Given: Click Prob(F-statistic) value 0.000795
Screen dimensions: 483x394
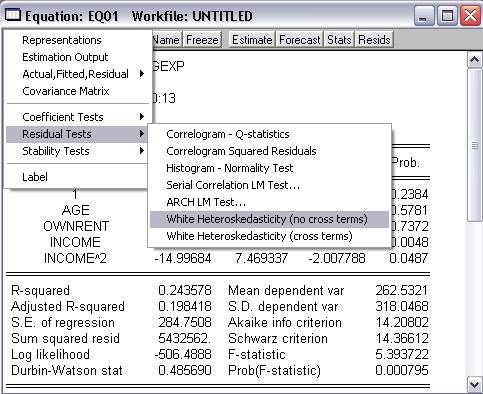Looking at the screenshot, I should 402,370.
